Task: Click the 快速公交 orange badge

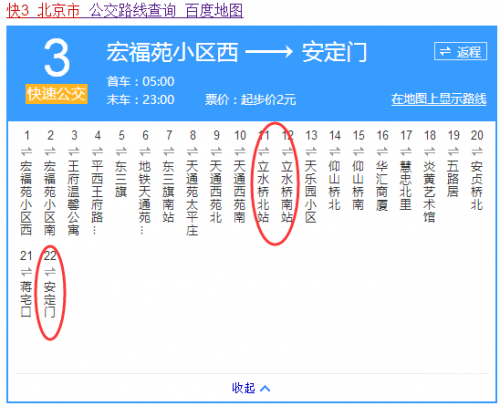Action: point(57,94)
